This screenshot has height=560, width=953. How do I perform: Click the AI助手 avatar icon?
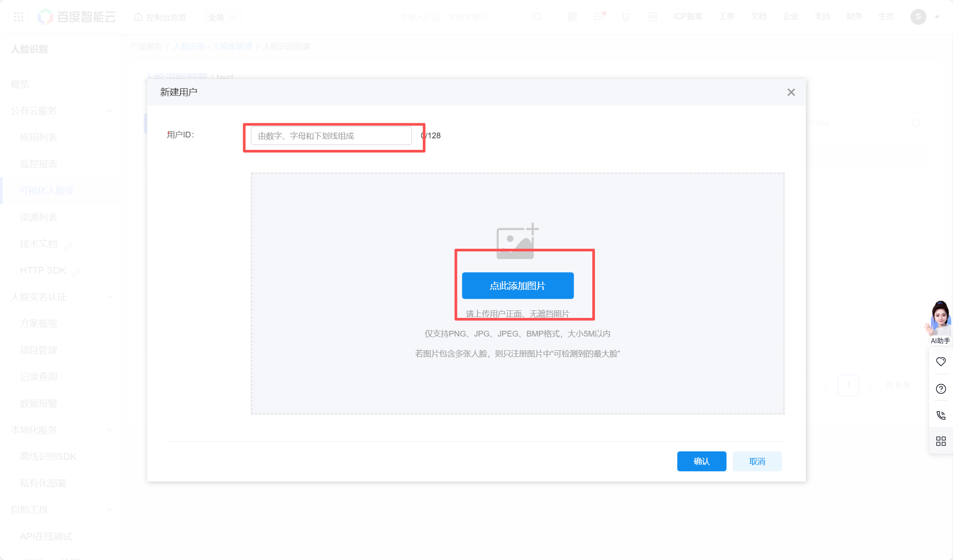940,319
